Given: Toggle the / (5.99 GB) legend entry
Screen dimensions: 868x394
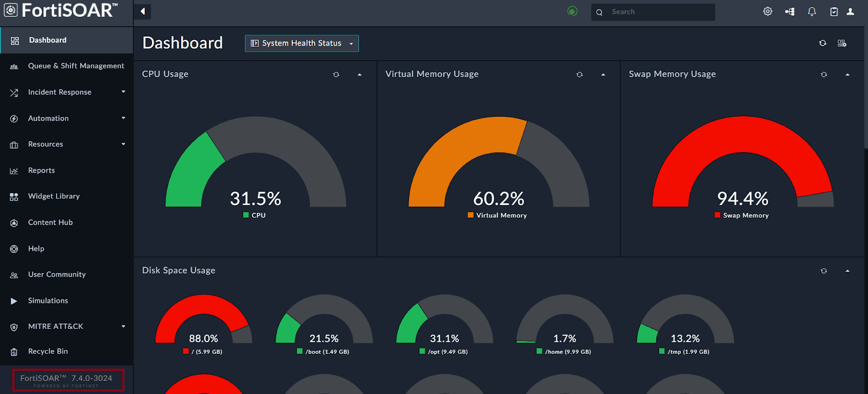Looking at the screenshot, I should coord(203,352).
